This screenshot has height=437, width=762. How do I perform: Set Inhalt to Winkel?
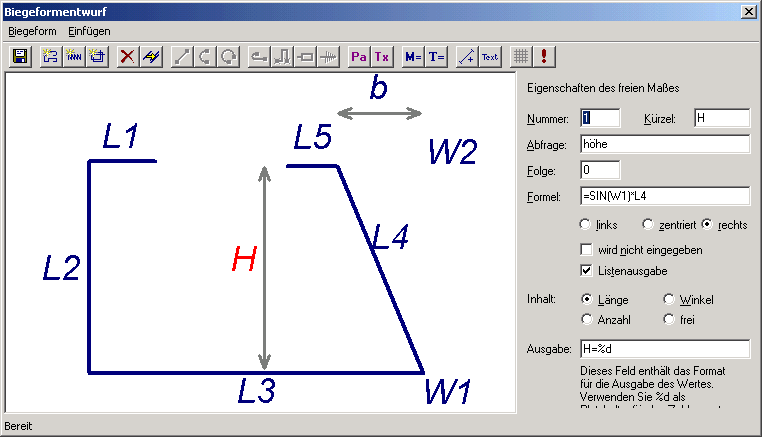[669, 299]
